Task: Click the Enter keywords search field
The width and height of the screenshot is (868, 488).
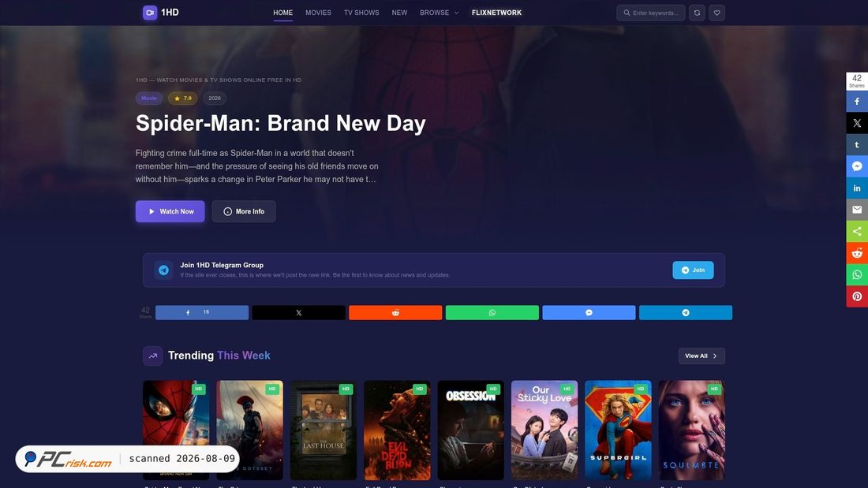Action: coord(651,13)
